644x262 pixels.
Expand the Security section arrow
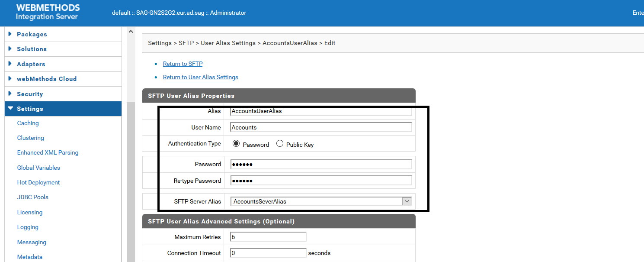10,94
